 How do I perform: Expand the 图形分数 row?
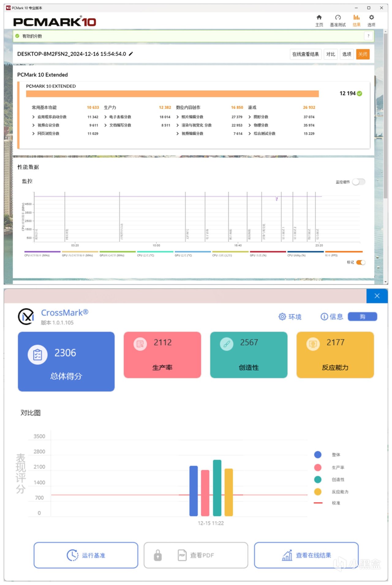tap(250, 117)
